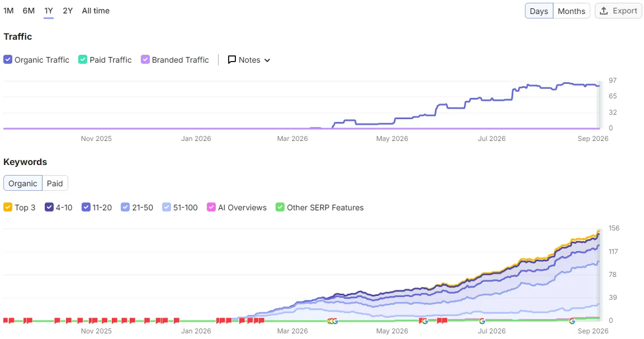Click the Google icon after May 2026
Screen dimensions: 644x339
coord(425,321)
